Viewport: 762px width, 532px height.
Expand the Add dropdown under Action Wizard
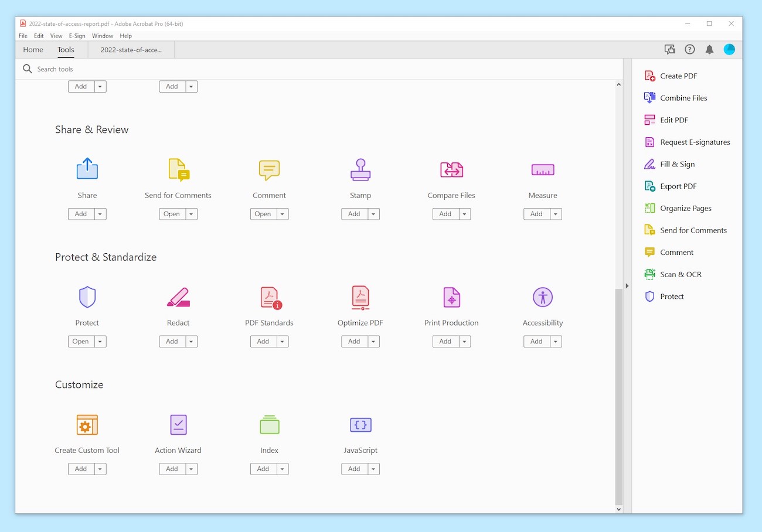(x=191, y=469)
